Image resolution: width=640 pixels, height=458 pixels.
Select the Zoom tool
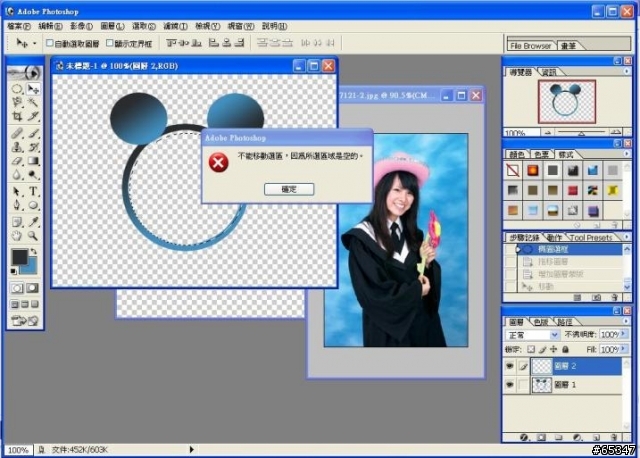pos(33,236)
